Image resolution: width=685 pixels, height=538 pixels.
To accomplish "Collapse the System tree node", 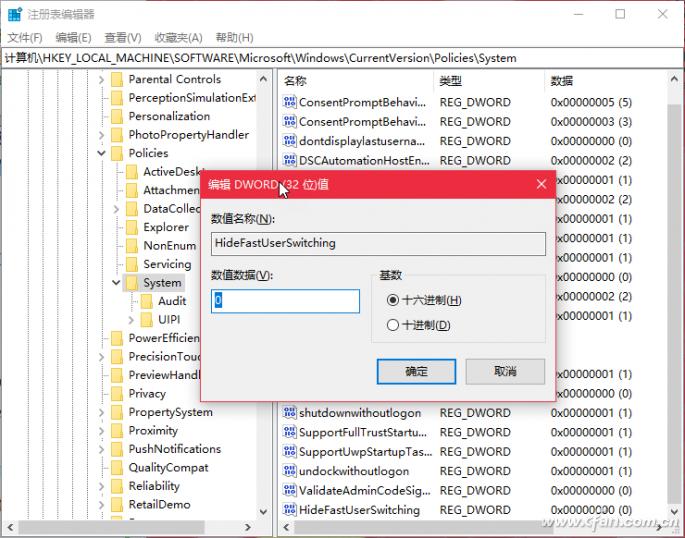I will coord(116,283).
